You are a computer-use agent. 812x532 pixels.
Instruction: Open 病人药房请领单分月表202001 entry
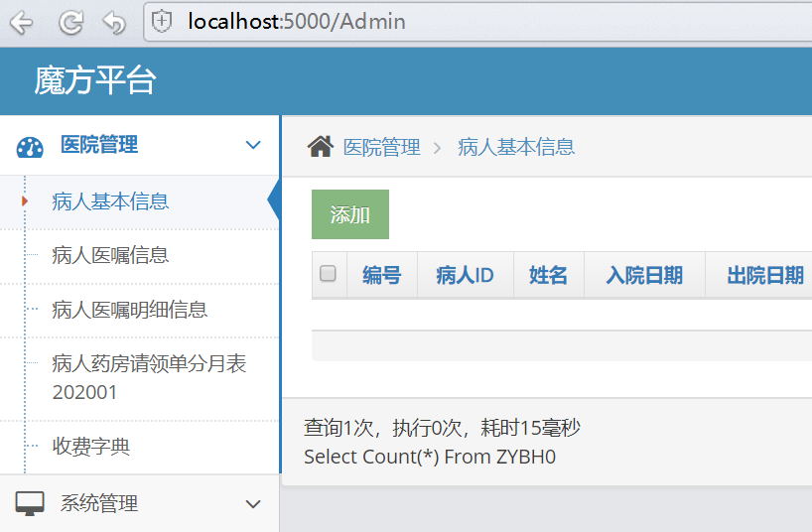tap(149, 377)
